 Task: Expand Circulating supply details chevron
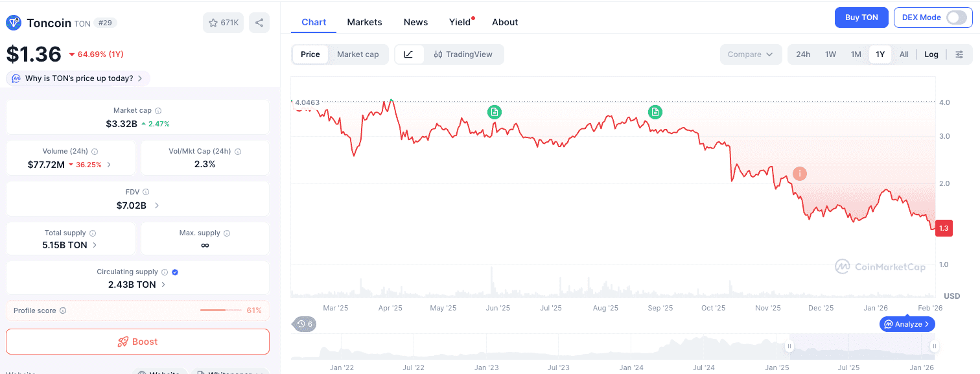coord(163,285)
